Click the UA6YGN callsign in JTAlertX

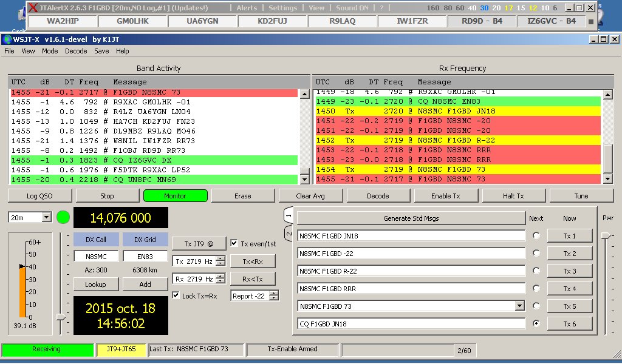(x=202, y=21)
